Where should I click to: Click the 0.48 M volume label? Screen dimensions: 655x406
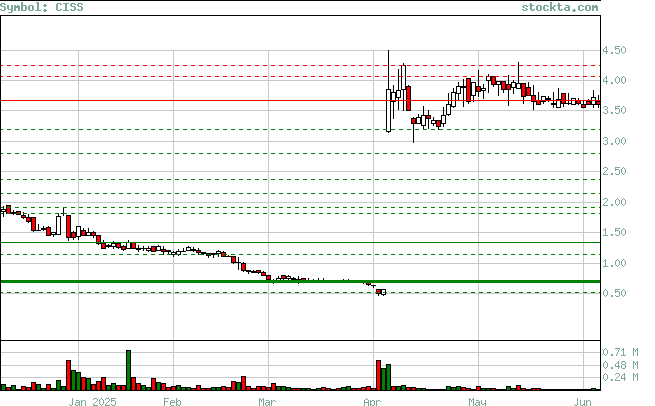(x=620, y=365)
